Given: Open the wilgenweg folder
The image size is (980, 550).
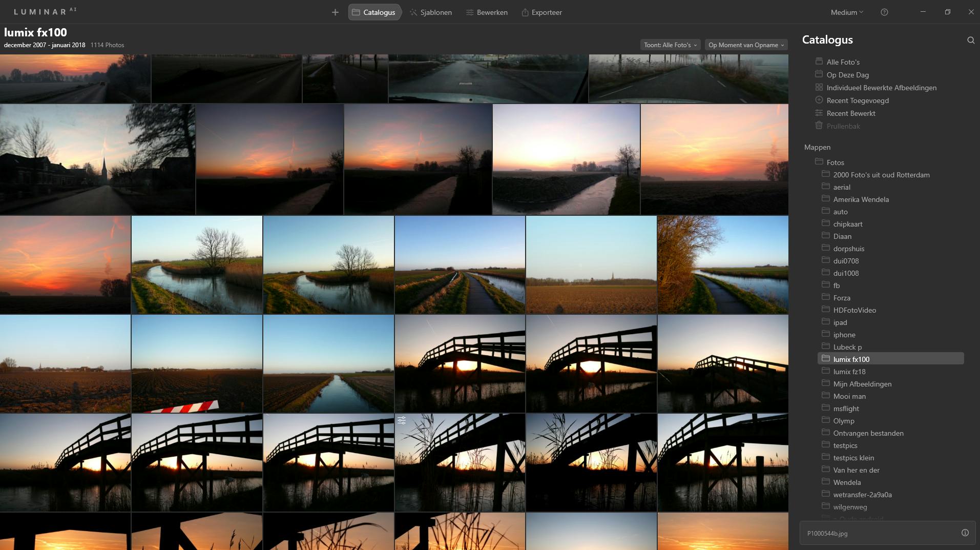Looking at the screenshot, I should pyautogui.click(x=850, y=507).
